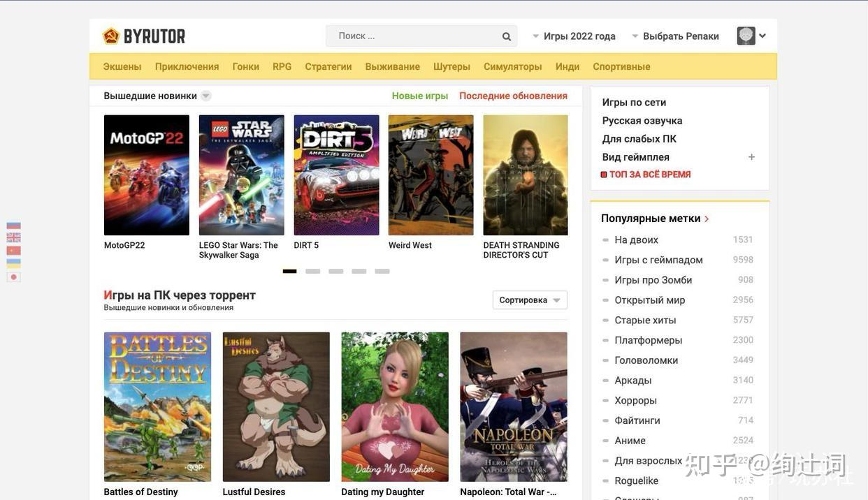Open the Стратегии category
Image resolution: width=868 pixels, height=500 pixels.
pos(328,66)
